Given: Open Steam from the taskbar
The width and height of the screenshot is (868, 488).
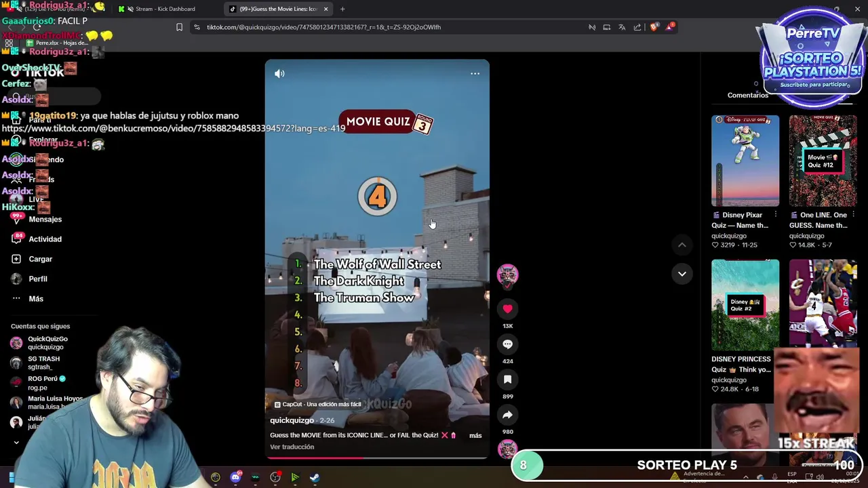Looking at the screenshot, I should (x=315, y=477).
